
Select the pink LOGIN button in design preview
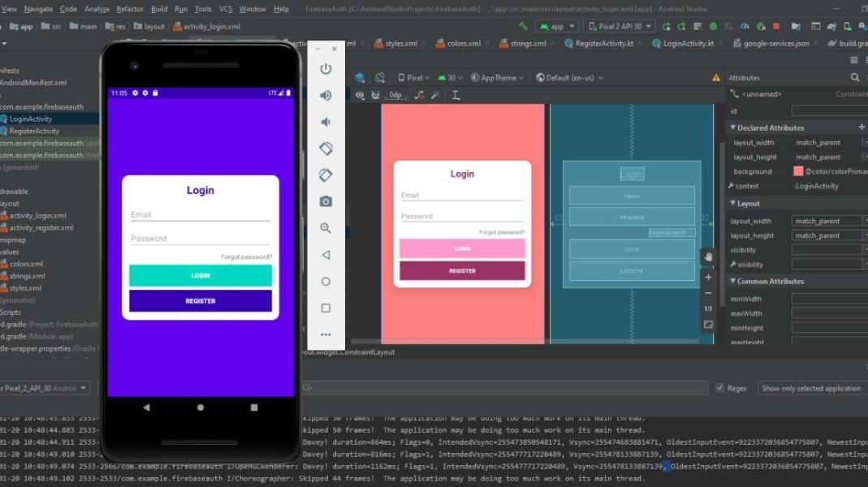[462, 248]
